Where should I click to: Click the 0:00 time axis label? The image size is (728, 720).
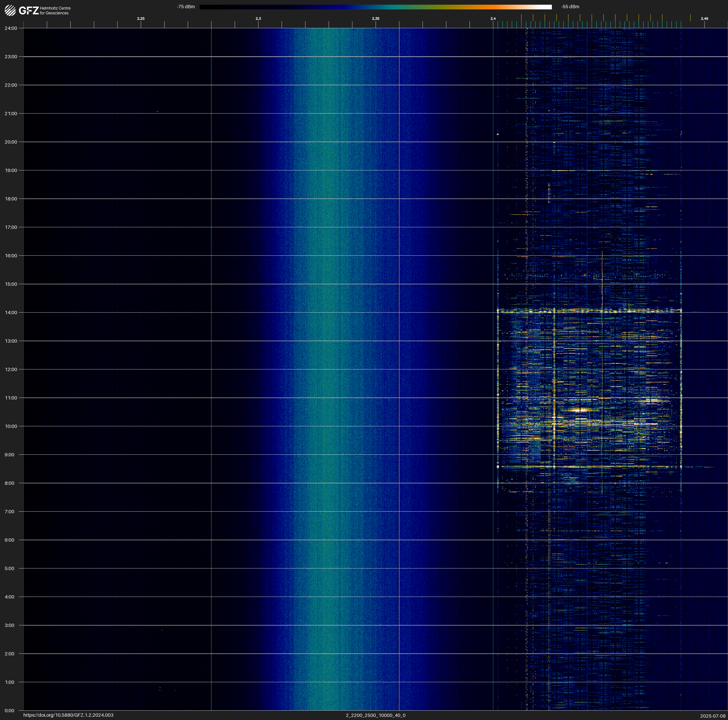click(9, 711)
